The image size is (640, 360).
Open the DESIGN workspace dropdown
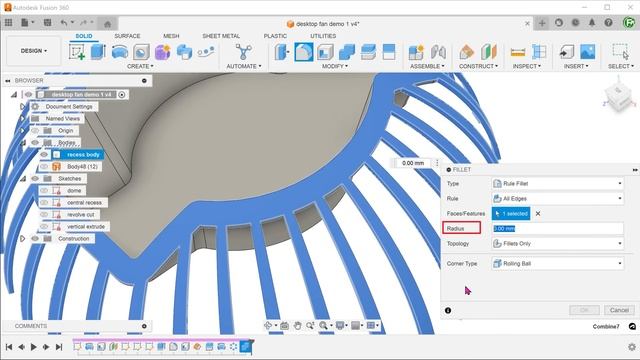click(34, 51)
